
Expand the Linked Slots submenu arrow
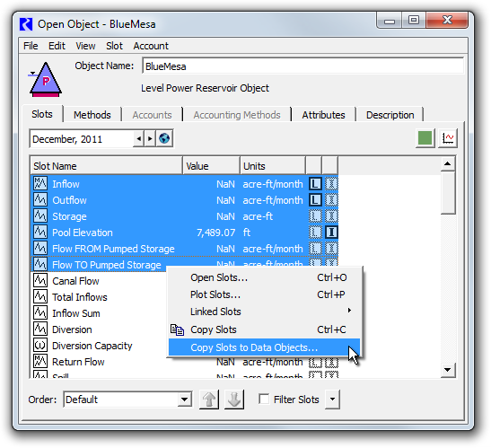click(x=349, y=311)
